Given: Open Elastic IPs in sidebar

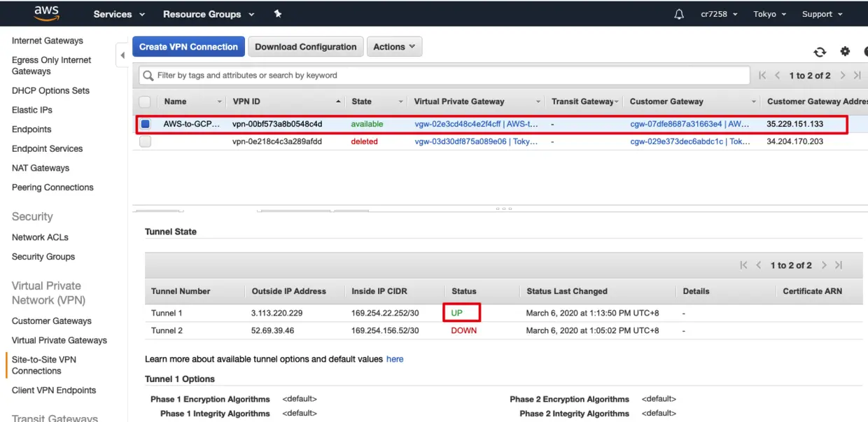Looking at the screenshot, I should pyautogui.click(x=32, y=110).
